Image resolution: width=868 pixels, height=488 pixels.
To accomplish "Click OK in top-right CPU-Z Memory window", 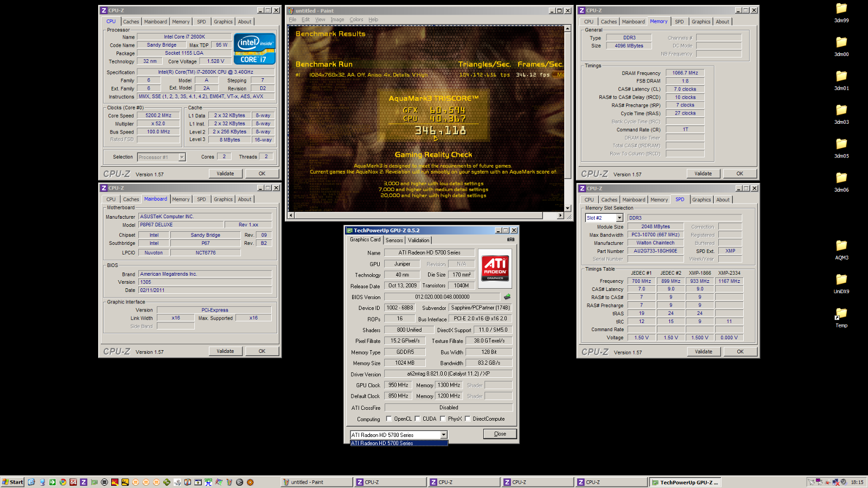I will coord(740,174).
